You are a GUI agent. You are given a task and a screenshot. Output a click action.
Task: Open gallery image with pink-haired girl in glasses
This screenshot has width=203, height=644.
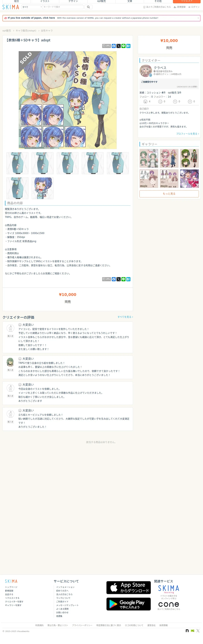point(169,158)
